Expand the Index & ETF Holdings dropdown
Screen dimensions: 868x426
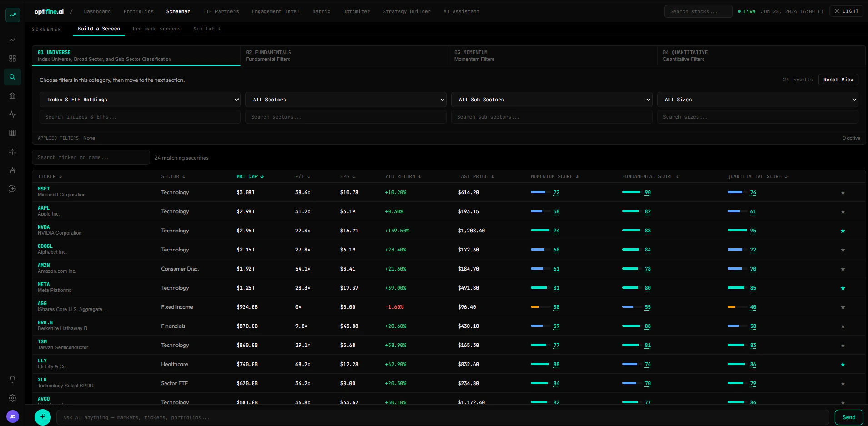[x=140, y=100]
